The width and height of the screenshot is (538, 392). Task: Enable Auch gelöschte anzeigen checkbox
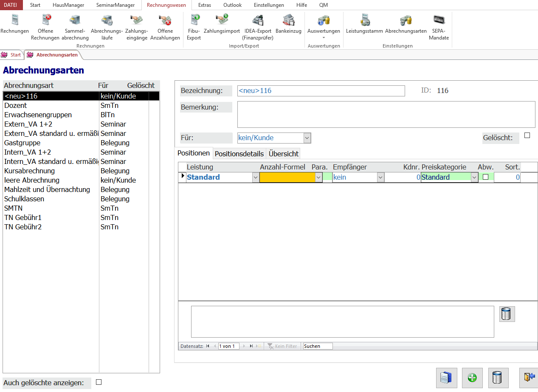(99, 382)
